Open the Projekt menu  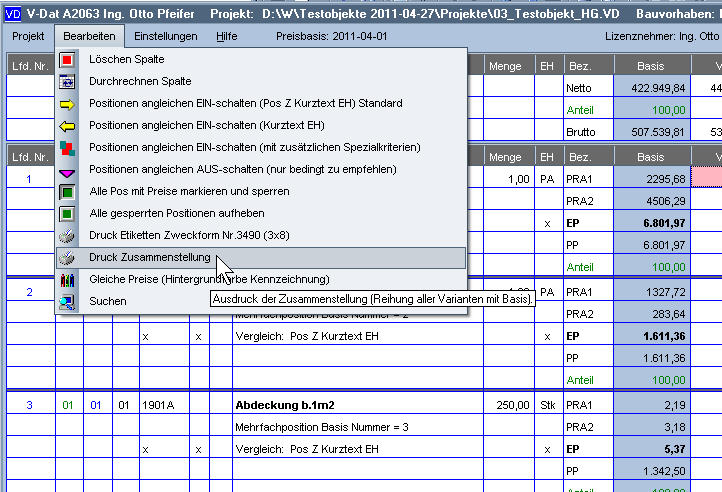(28, 36)
